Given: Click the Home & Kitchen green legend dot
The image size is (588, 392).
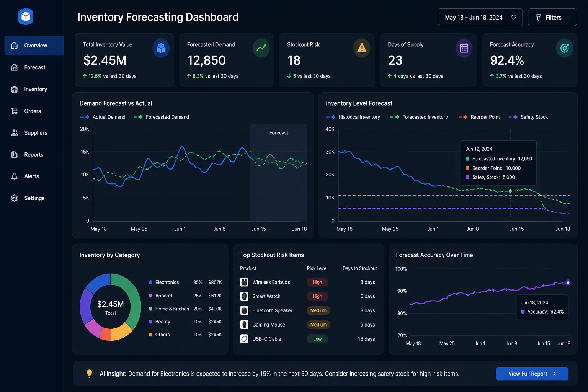Looking at the screenshot, I should (150, 309).
